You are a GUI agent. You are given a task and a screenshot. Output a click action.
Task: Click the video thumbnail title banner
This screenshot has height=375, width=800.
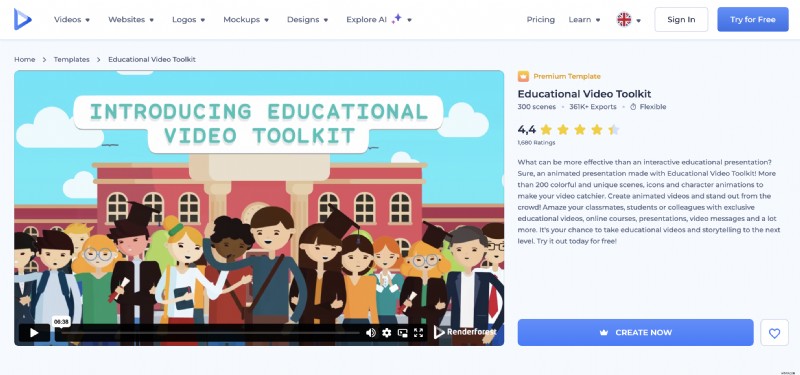pyautogui.click(x=259, y=123)
